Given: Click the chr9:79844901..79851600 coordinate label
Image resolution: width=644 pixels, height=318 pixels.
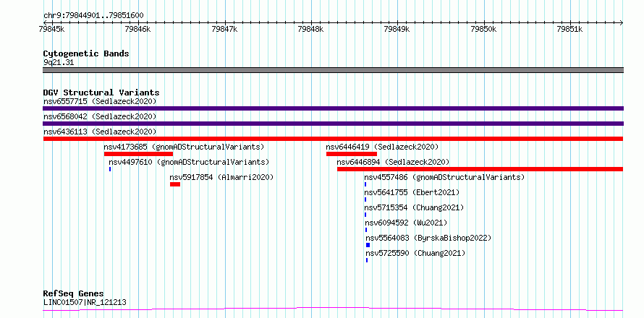Looking at the screenshot, I should tap(93, 16).
